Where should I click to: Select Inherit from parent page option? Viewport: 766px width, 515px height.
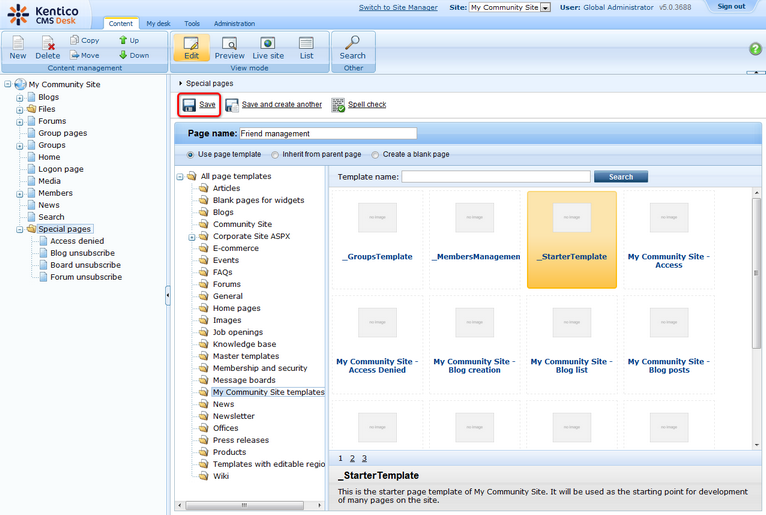(x=275, y=155)
